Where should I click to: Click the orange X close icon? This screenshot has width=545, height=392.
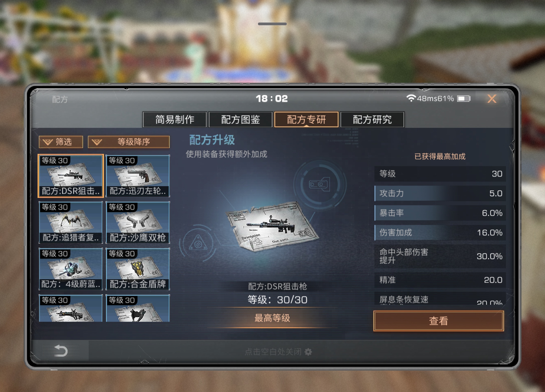(x=492, y=99)
